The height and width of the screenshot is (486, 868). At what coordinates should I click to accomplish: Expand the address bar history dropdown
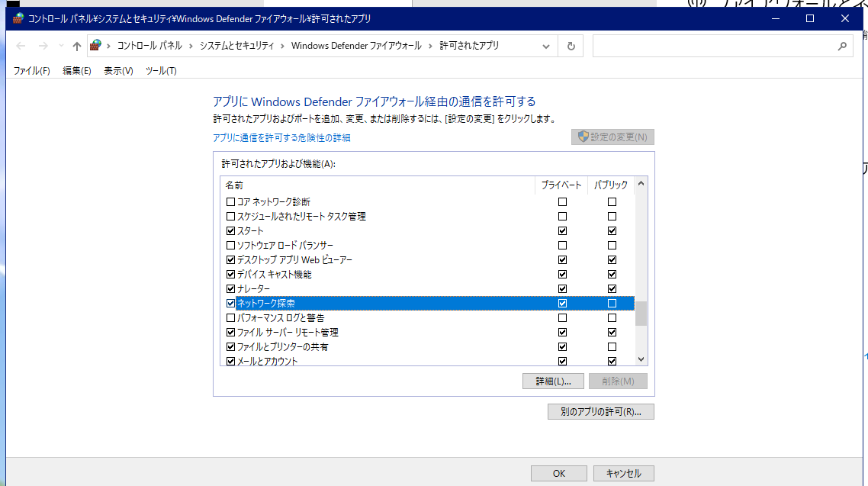point(546,46)
